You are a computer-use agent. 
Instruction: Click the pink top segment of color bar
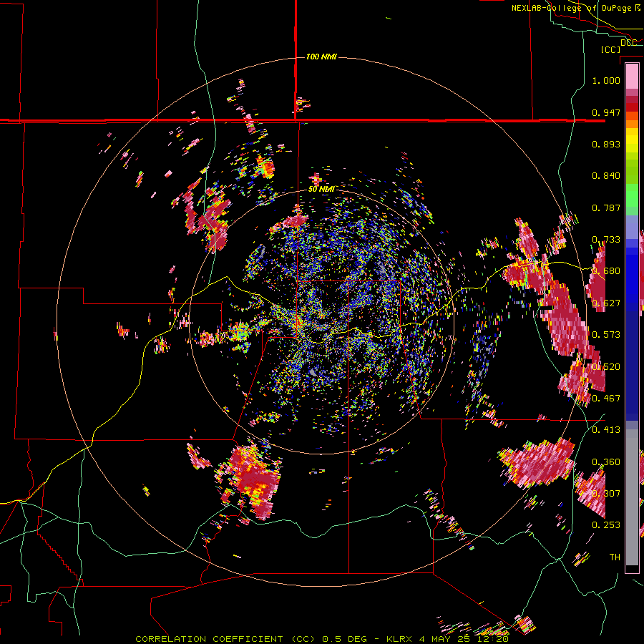tap(632, 76)
